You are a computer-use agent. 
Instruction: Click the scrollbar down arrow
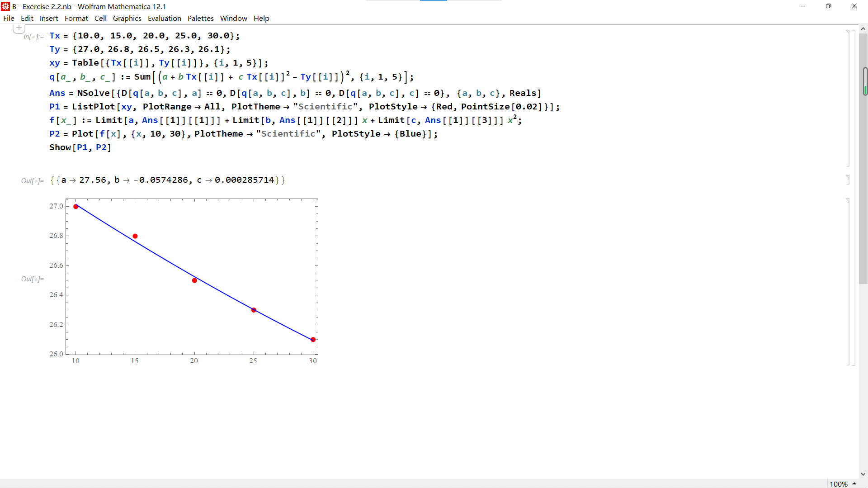click(x=863, y=474)
